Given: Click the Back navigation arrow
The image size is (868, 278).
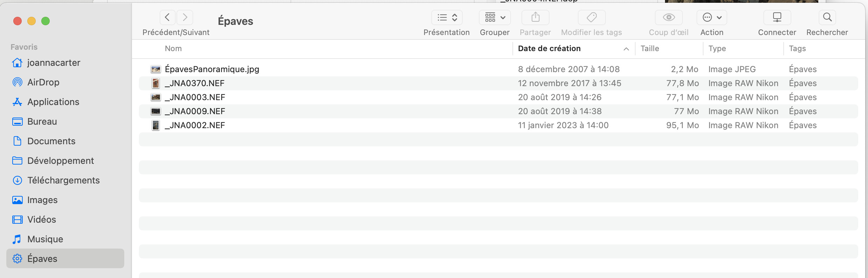Looking at the screenshot, I should pyautogui.click(x=167, y=18).
